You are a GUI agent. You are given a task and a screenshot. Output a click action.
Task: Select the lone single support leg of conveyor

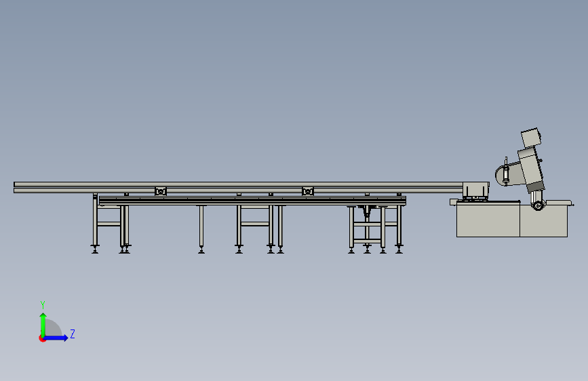[201, 230]
